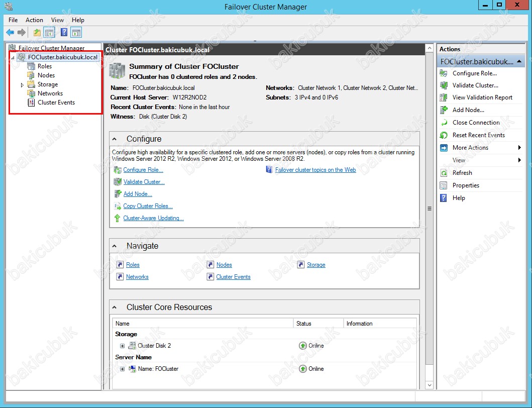
Task: Navigate to Nodes via Navigate link
Action: coord(224,265)
